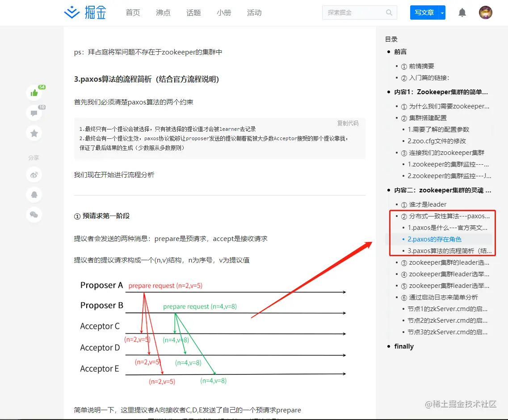Select 1.paxos是什么---官方英文 catalog entry
The height and width of the screenshot is (420, 508).
point(447,228)
